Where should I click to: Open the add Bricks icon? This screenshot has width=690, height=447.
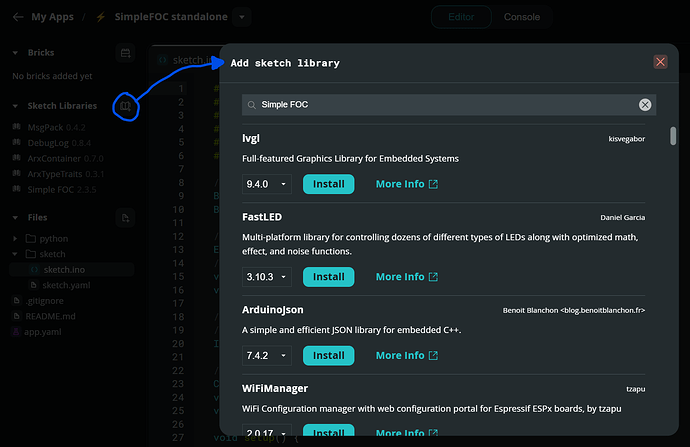pyautogui.click(x=125, y=53)
